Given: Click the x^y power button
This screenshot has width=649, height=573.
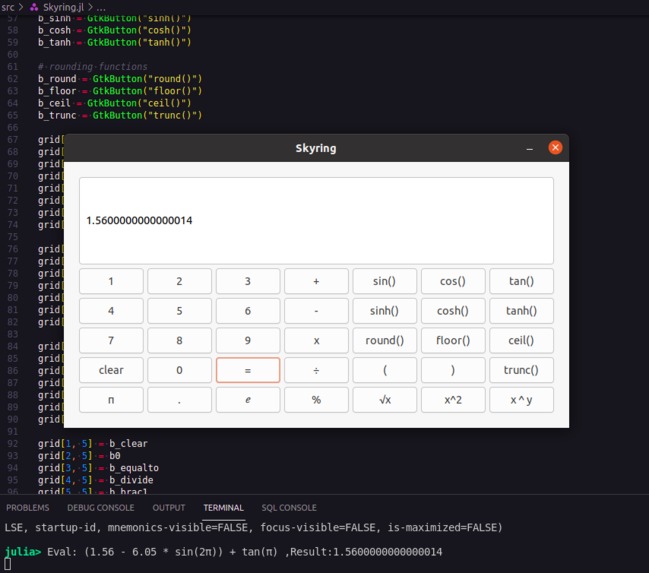Looking at the screenshot, I should tap(521, 400).
